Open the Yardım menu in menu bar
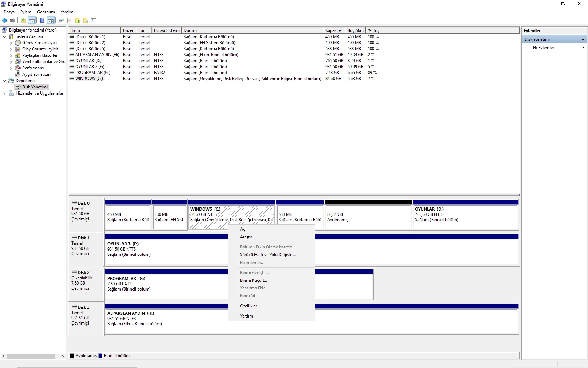The image size is (588, 368). 67,12
